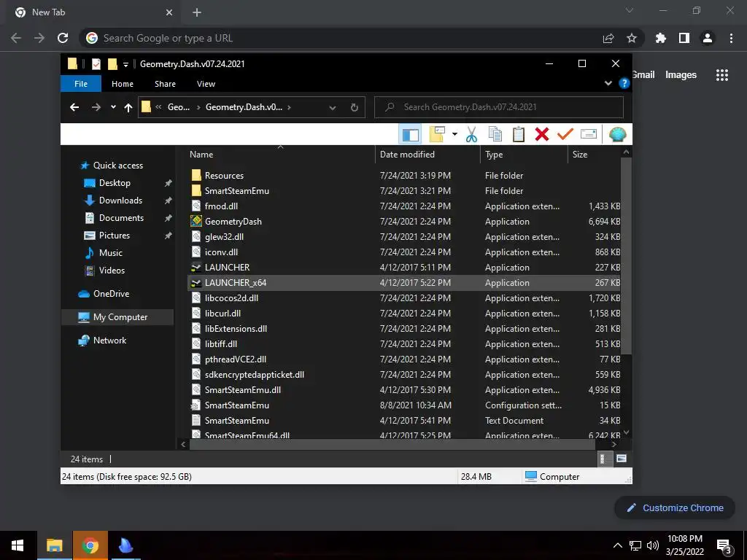Click the Geo... breadcrumb in address bar
The height and width of the screenshot is (560, 747).
coord(179,107)
